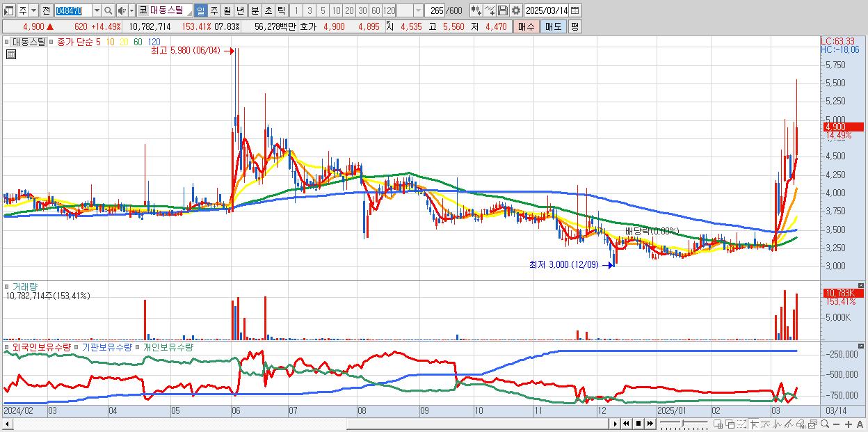The image size is (868, 432).
Task: Click the 매도 sell button
Action: (x=553, y=26)
